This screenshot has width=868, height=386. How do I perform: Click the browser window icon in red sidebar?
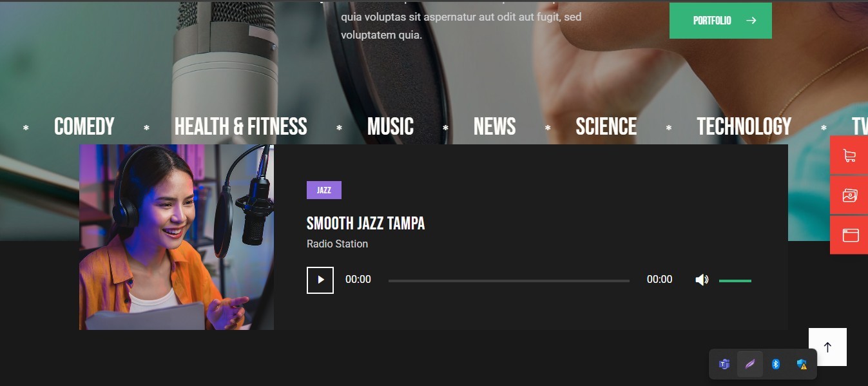(x=849, y=235)
